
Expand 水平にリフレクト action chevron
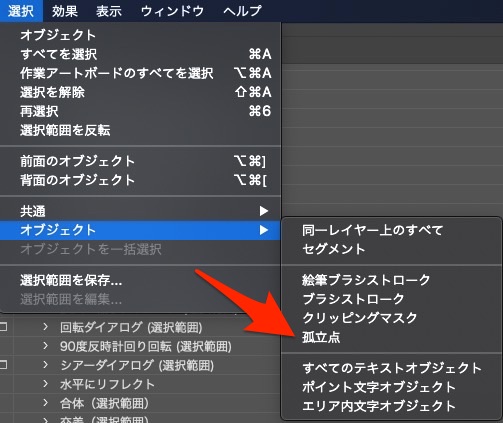pyautogui.click(x=45, y=384)
